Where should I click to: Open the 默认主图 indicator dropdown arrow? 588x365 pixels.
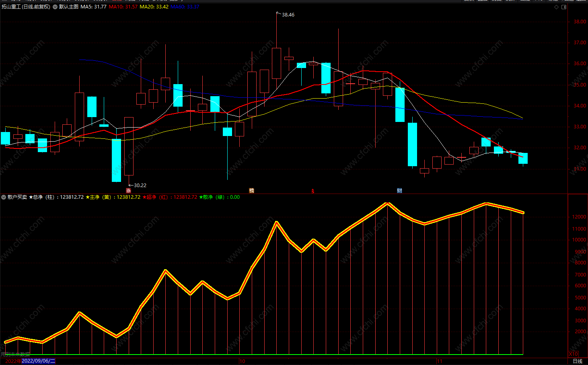[x=55, y=7]
